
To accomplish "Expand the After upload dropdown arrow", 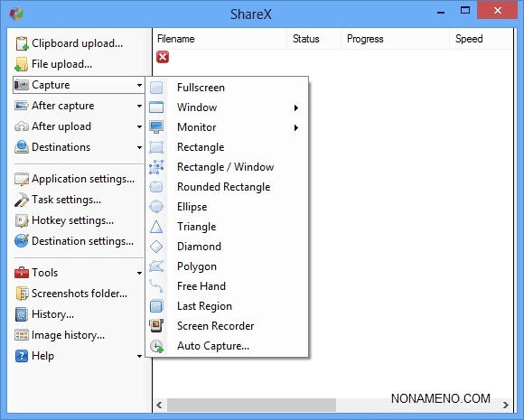I will pos(139,127).
